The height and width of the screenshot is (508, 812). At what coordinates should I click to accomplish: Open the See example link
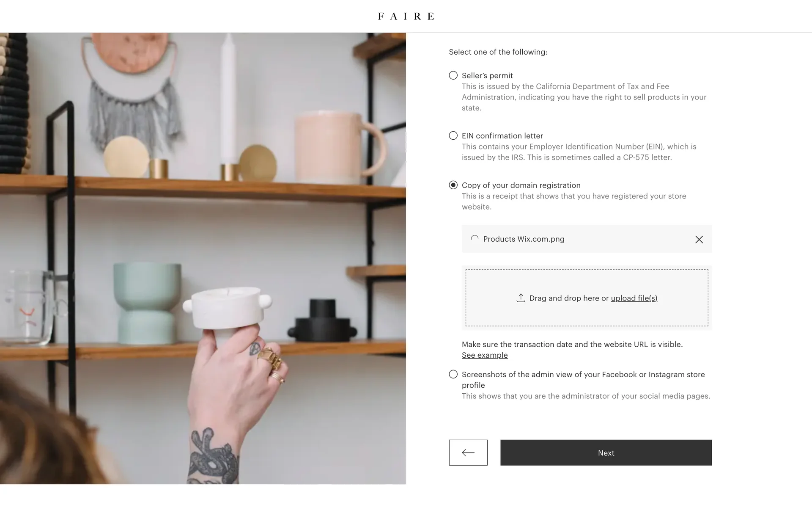click(x=485, y=355)
